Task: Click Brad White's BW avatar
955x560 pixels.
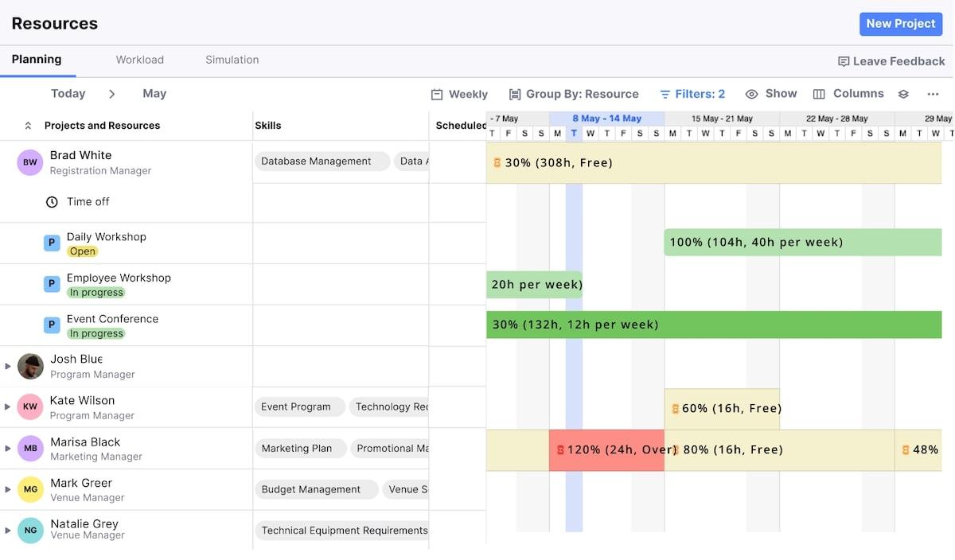Action: pyautogui.click(x=30, y=162)
